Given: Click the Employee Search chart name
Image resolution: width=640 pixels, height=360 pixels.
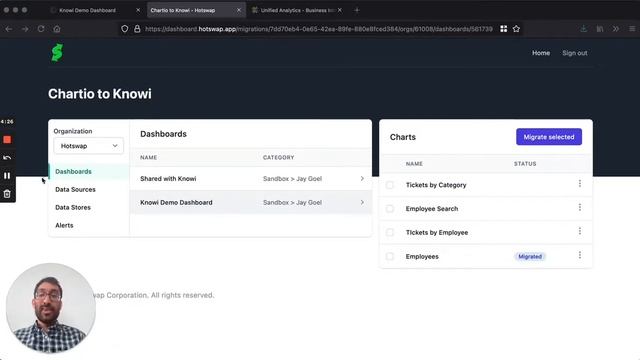Looking at the screenshot, I should tap(432, 209).
